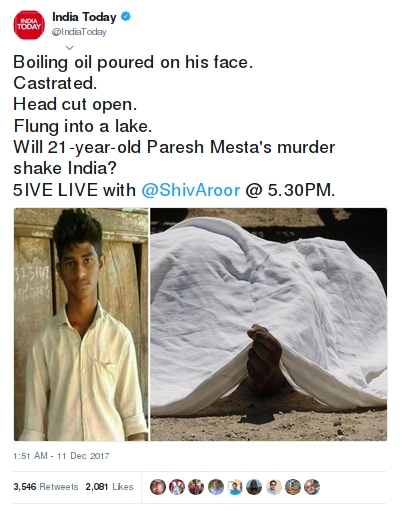The width and height of the screenshot is (407, 511).
Task: Open second liker avatar, red background
Action: click(x=177, y=487)
